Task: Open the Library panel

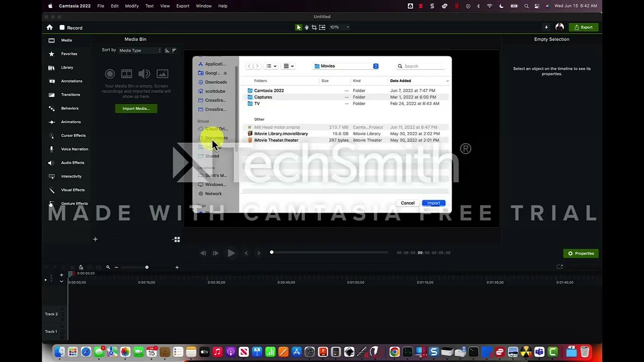Action: (x=61, y=67)
